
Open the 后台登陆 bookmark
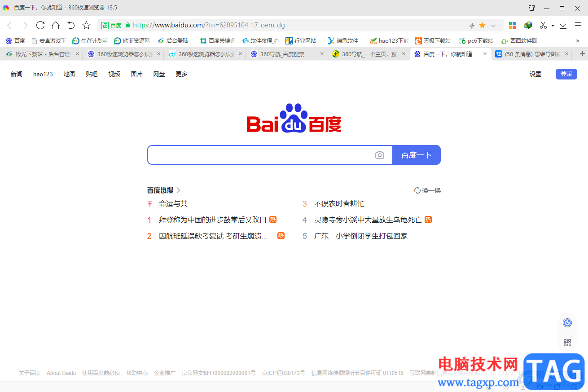[175, 41]
